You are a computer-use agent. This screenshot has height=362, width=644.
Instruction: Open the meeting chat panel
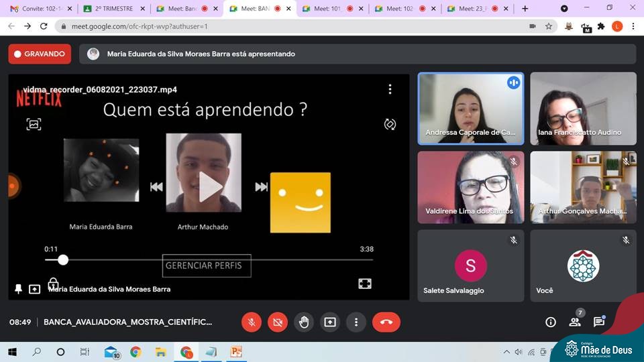598,322
